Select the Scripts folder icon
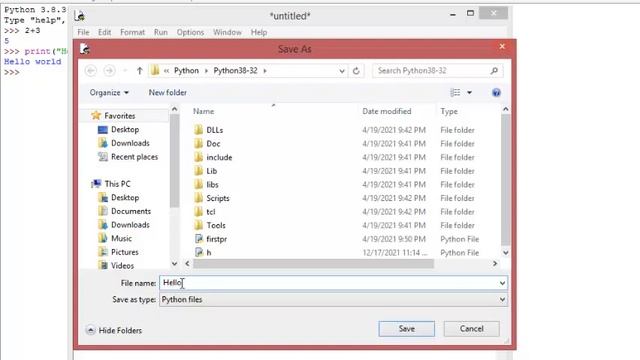This screenshot has width=640, height=360. coord(199,198)
